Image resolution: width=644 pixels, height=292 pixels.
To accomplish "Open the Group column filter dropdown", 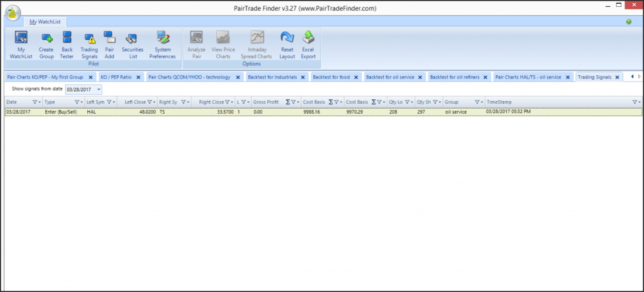I will pyautogui.click(x=477, y=102).
